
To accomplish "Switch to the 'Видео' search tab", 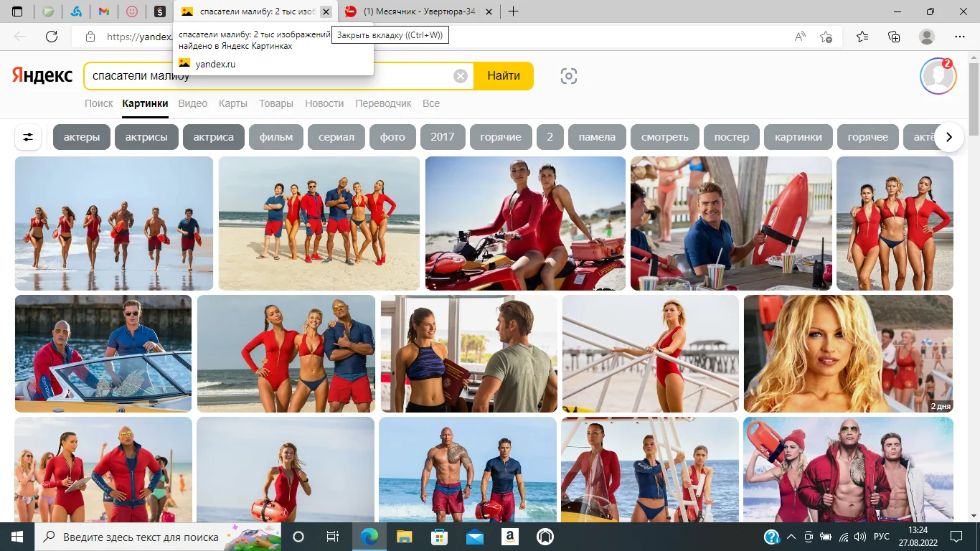I will [192, 103].
